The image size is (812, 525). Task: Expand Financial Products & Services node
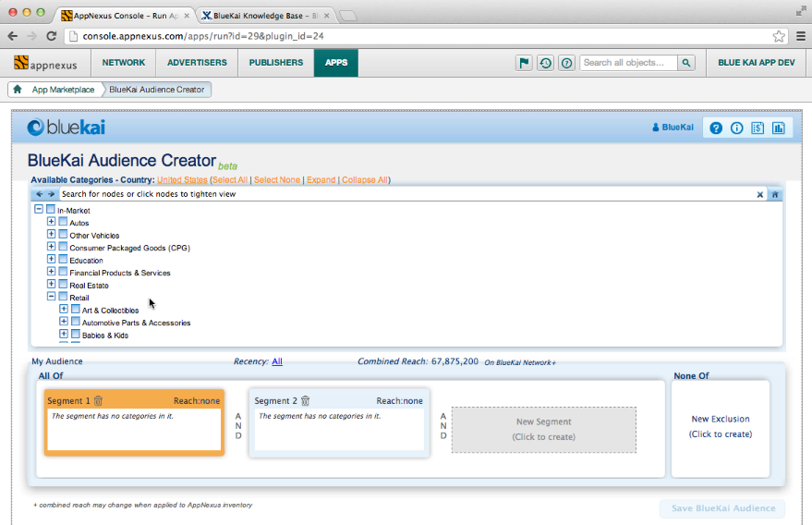point(51,271)
